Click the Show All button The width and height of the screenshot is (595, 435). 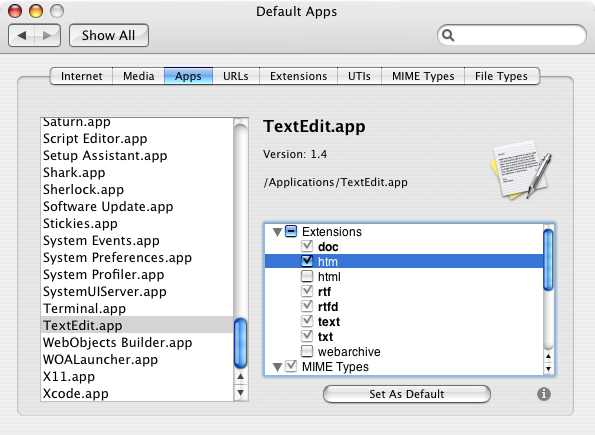109,36
